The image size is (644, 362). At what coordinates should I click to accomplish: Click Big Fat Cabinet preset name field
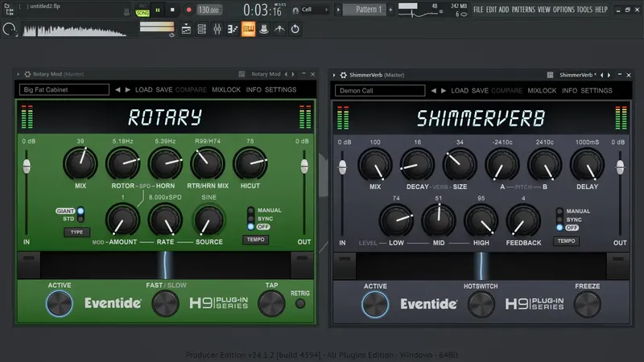tap(64, 89)
